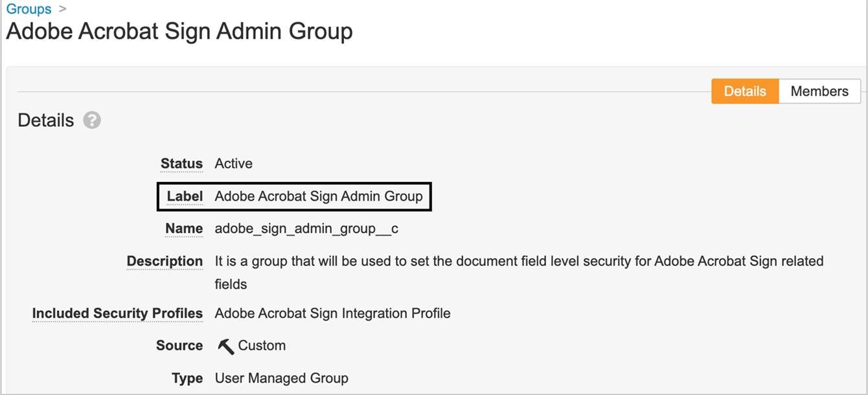The image size is (868, 395).
Task: Click the help icon beside Details heading
Action: coord(91,120)
